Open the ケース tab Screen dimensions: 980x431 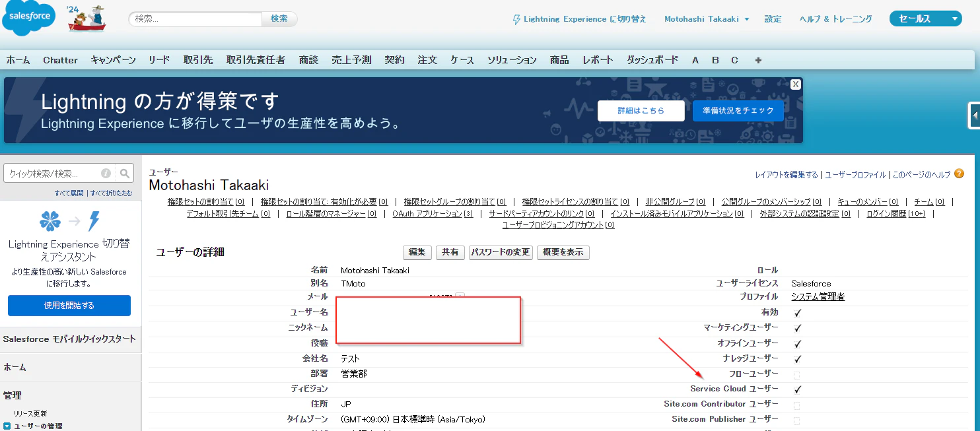point(462,60)
